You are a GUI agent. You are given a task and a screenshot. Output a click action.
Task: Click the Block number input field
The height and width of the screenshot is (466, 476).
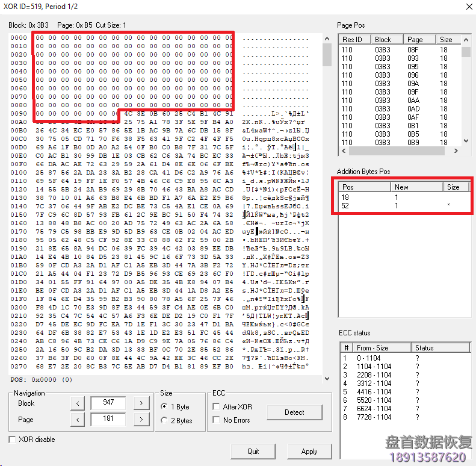tap(108, 403)
